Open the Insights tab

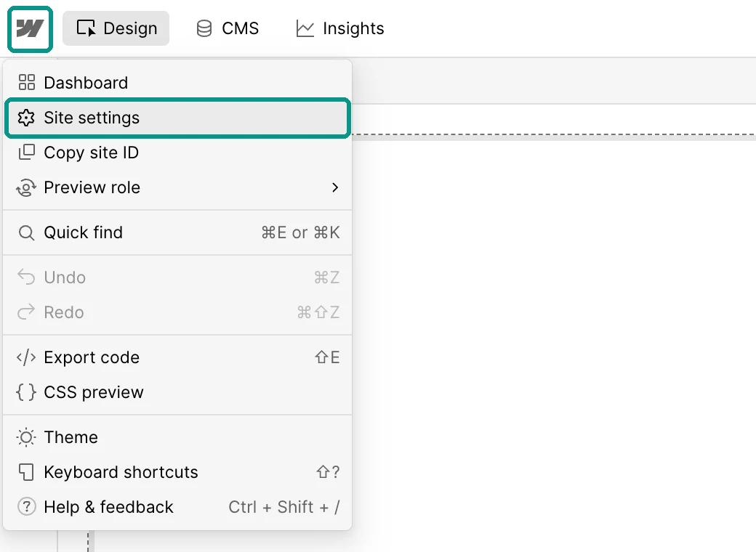[x=339, y=28]
